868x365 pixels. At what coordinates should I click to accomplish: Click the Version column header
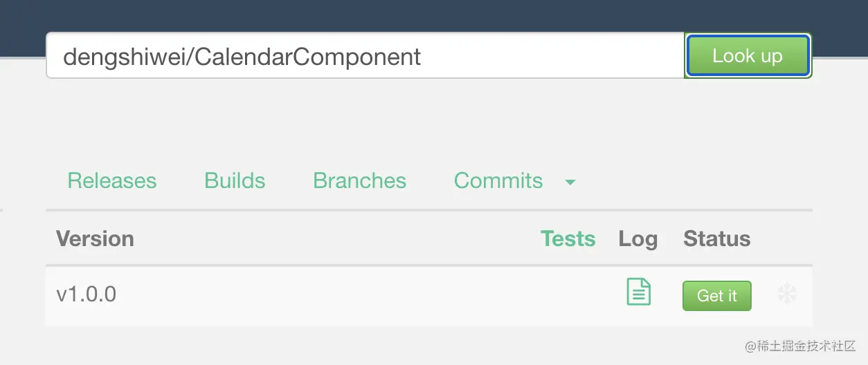[x=95, y=239]
